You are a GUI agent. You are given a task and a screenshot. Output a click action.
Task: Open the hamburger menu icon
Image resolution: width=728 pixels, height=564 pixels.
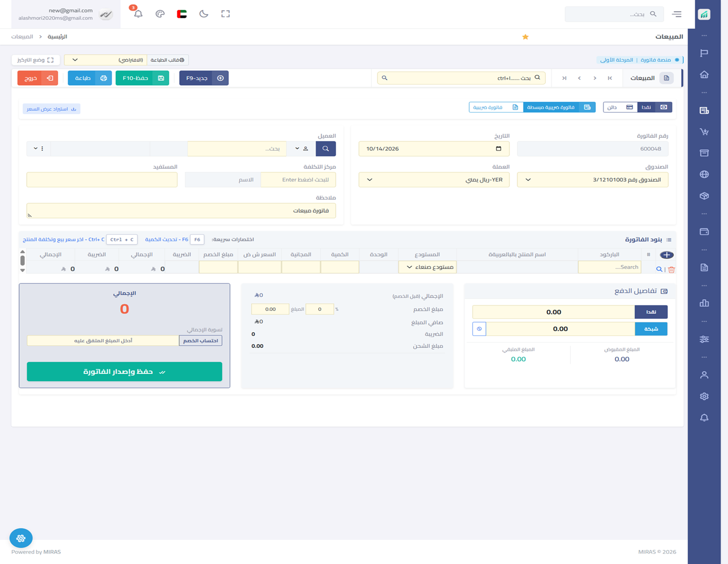click(676, 14)
